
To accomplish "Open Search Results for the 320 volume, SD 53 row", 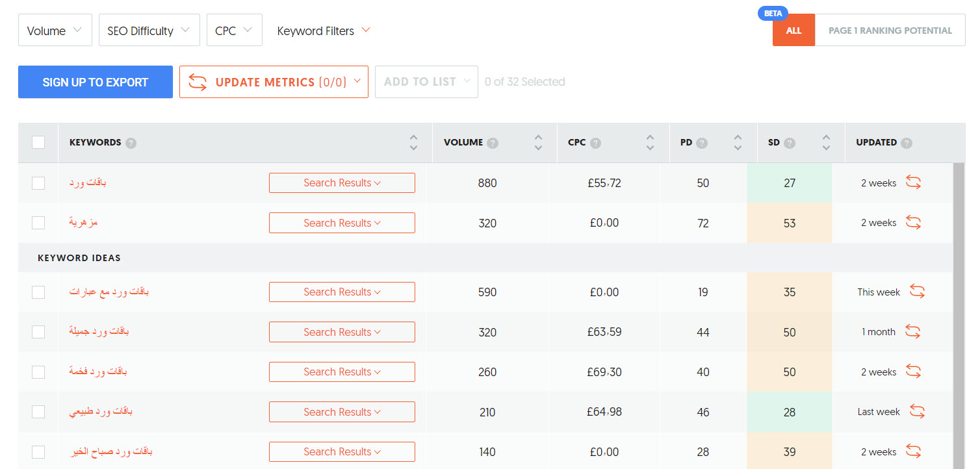I will (x=342, y=223).
